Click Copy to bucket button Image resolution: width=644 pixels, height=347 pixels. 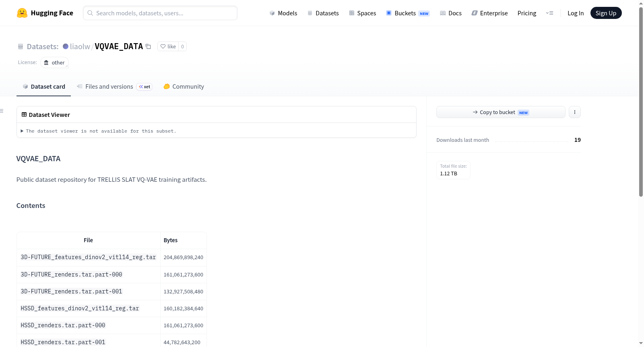coord(501,112)
